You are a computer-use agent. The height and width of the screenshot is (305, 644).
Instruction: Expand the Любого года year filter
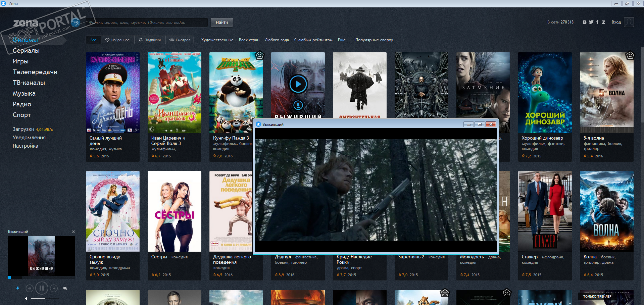click(x=277, y=40)
